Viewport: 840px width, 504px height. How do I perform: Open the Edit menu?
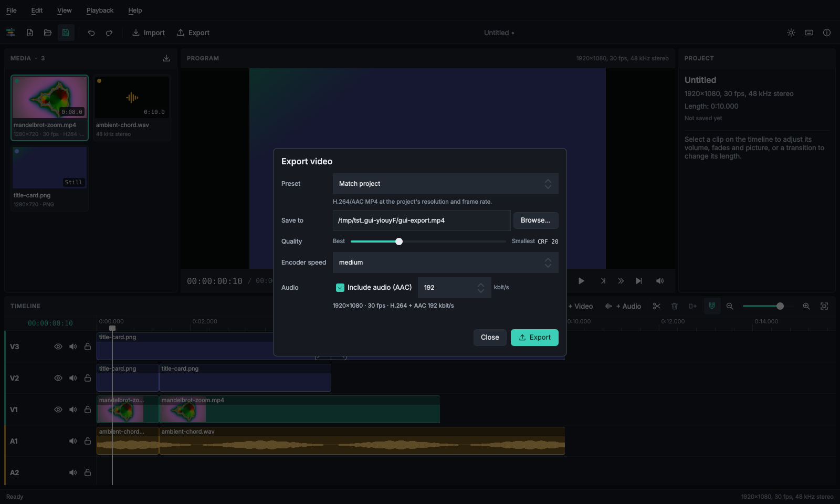tap(37, 10)
